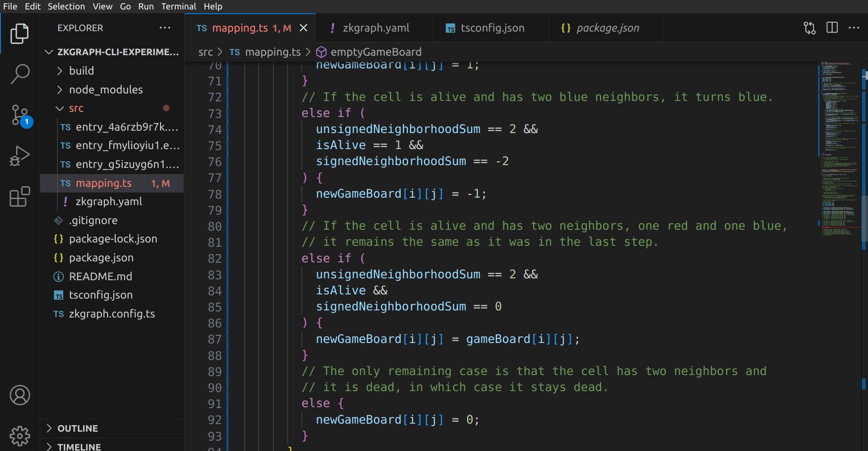Click the emptyGameBoard breadcrumb text

tap(376, 52)
